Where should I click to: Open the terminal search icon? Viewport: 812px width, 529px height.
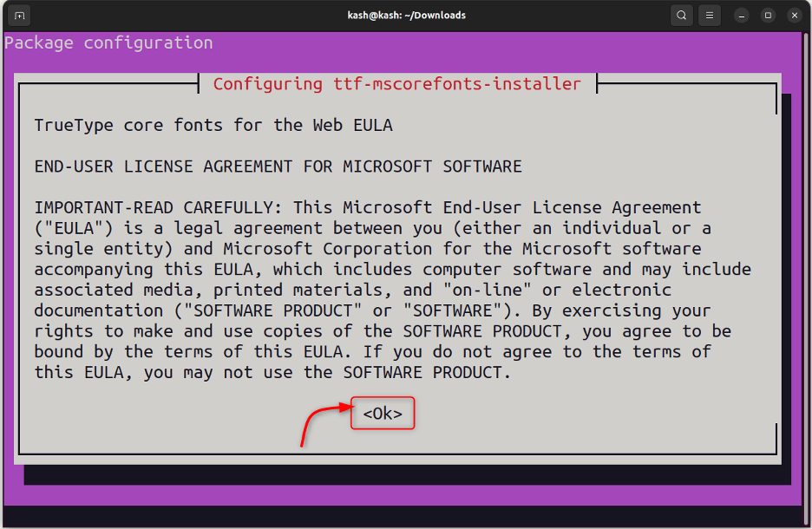(682, 16)
